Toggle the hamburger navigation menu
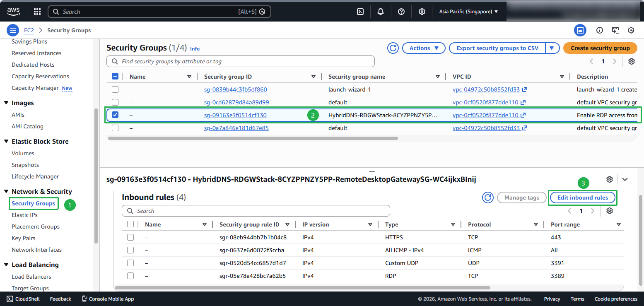Image resolution: width=644 pixels, height=306 pixels. pos(13,30)
